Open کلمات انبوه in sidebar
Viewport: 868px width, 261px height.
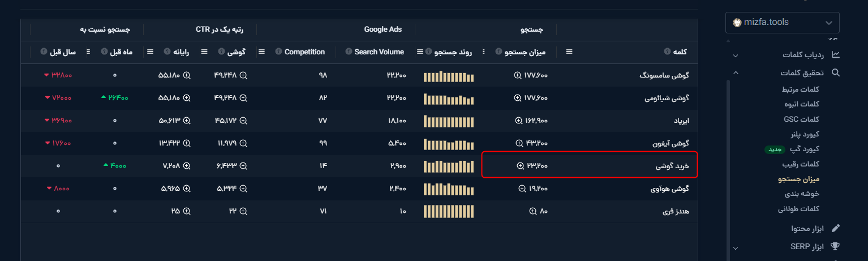[x=802, y=104]
